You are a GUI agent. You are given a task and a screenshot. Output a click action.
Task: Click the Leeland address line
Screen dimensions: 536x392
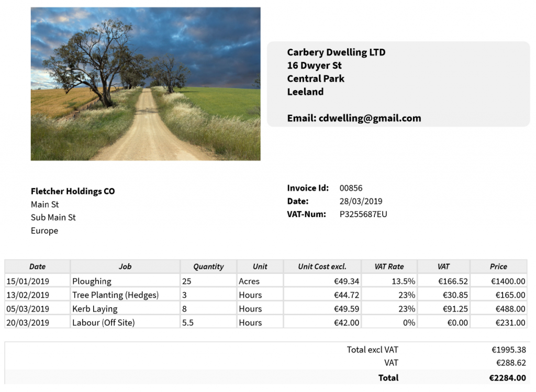pos(305,92)
